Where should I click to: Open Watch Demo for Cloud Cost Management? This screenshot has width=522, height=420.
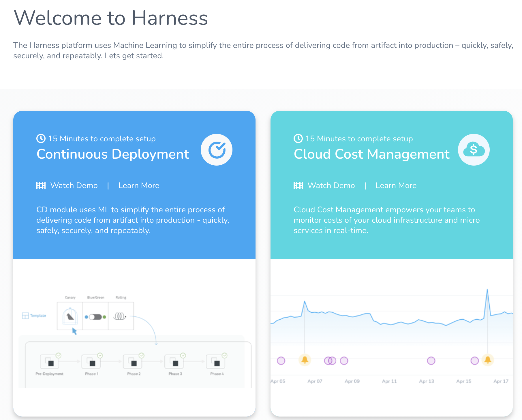pos(331,185)
